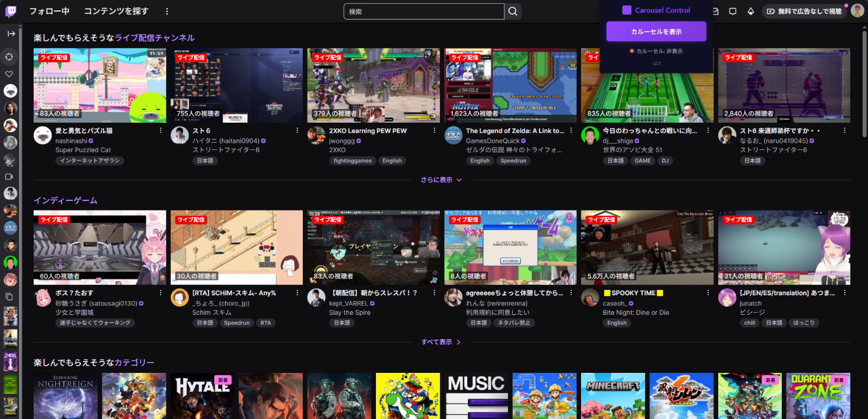Open the Bits gem icon in header
The image size is (868, 419).
click(x=751, y=11)
